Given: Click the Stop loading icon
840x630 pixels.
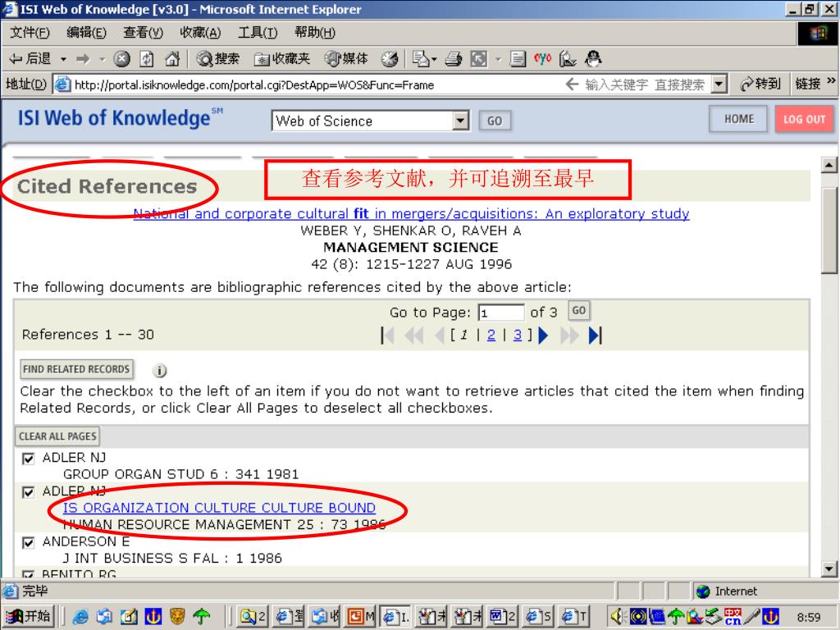Looking at the screenshot, I should coord(122,58).
